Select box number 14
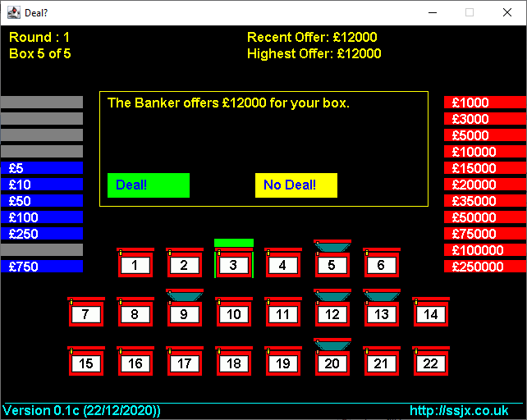 [431, 312]
